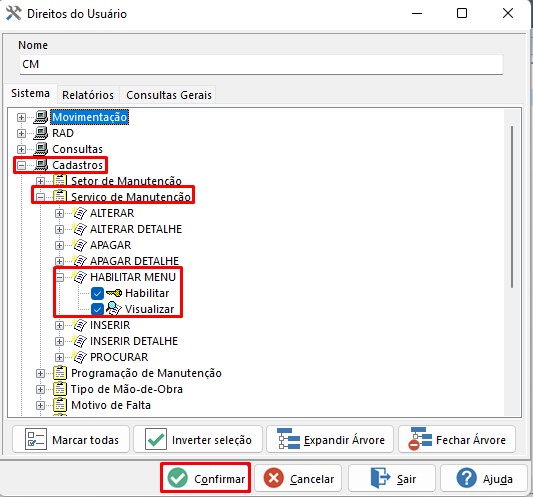Expand the INSERIR DETALHE node

point(59,341)
